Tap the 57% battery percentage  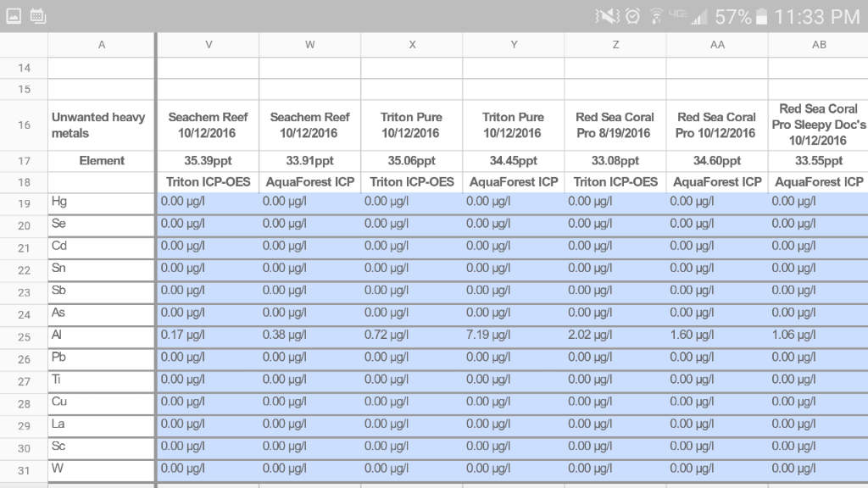click(x=733, y=17)
